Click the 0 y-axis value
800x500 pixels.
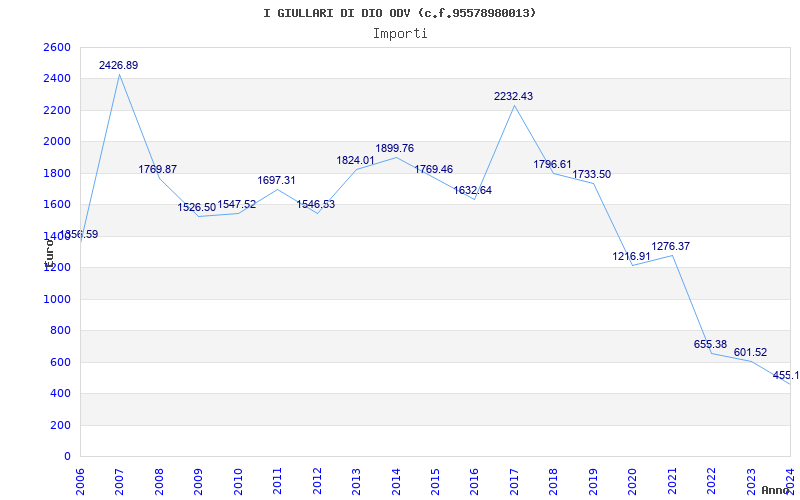[67, 457]
